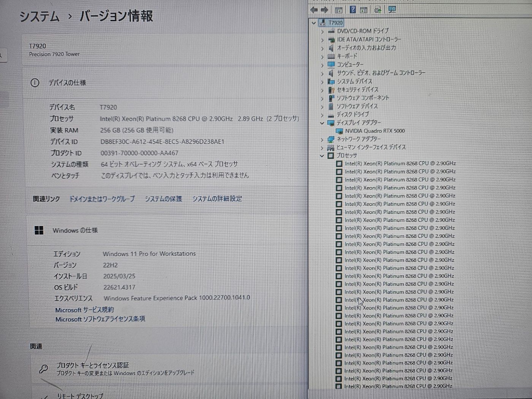
Task: Select the T7920 label in Device Manager tree
Action: coord(336,23)
